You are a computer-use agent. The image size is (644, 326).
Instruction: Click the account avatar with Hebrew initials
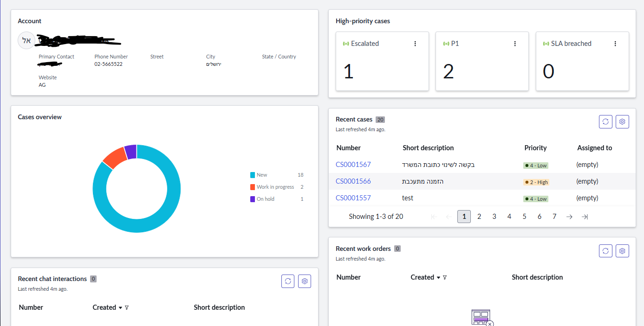pos(26,41)
